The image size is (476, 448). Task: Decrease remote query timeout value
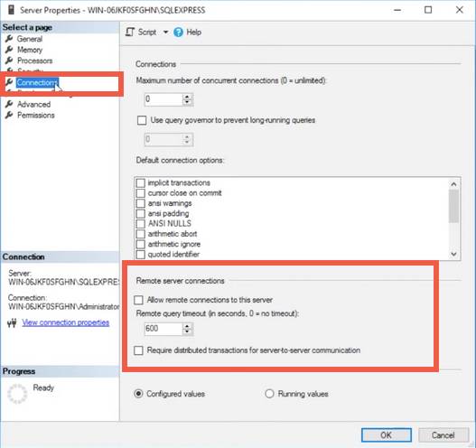tap(187, 332)
